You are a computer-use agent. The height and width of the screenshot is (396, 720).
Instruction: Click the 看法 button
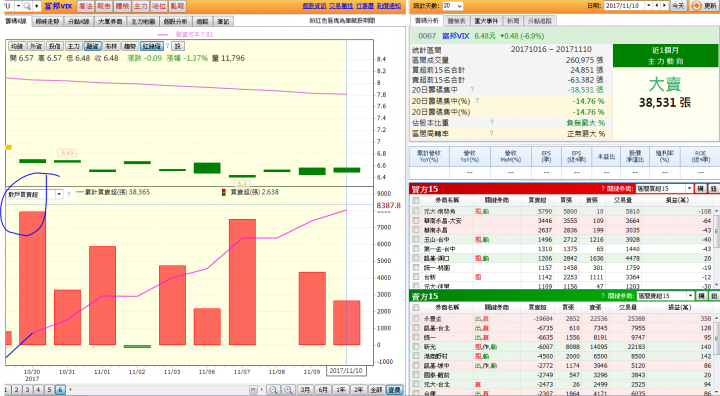85,6
